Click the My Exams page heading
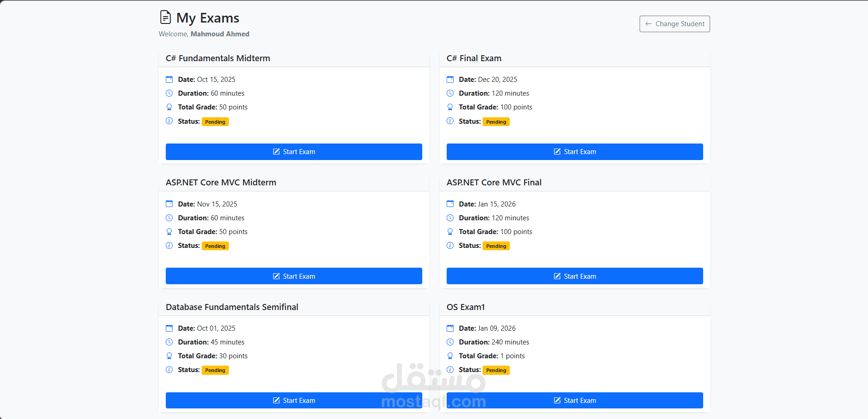Viewport: 868px width, 419px height. pos(208,18)
